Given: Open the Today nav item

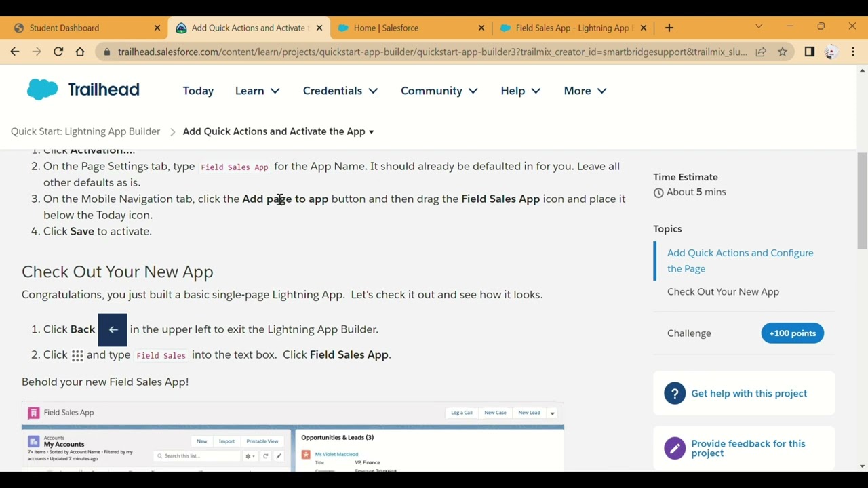Looking at the screenshot, I should pos(198,91).
